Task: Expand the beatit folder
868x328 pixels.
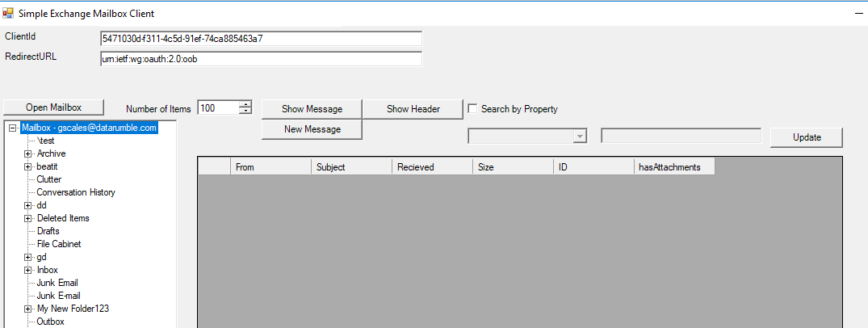Action: [x=27, y=166]
